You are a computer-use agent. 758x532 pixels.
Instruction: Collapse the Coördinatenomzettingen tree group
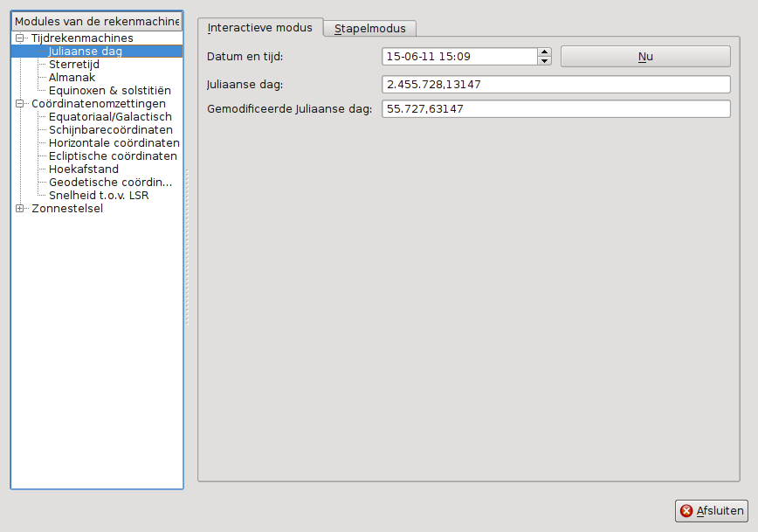tap(19, 104)
